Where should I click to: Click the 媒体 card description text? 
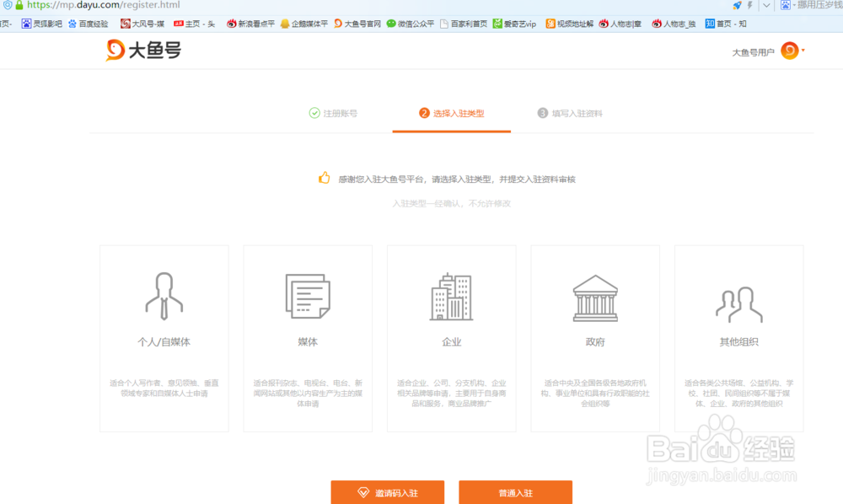click(x=308, y=394)
